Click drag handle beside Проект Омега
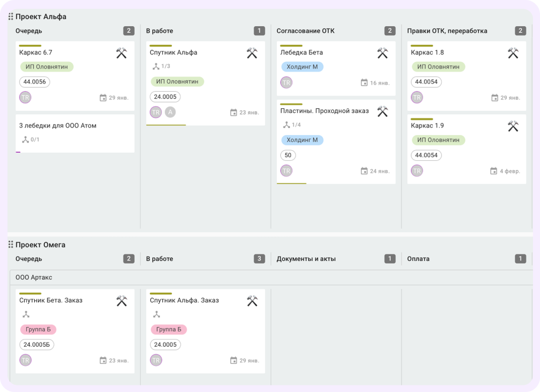The image size is (540, 392). 11,245
